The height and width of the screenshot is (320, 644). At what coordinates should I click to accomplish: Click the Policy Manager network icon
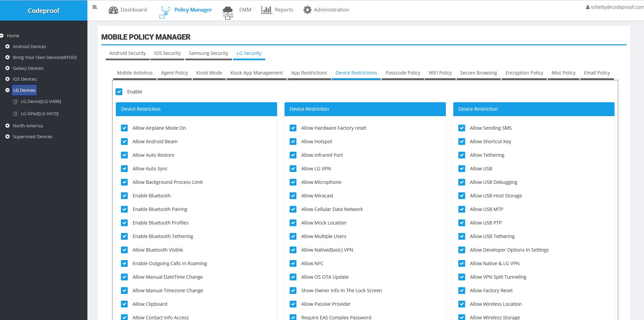point(165,13)
